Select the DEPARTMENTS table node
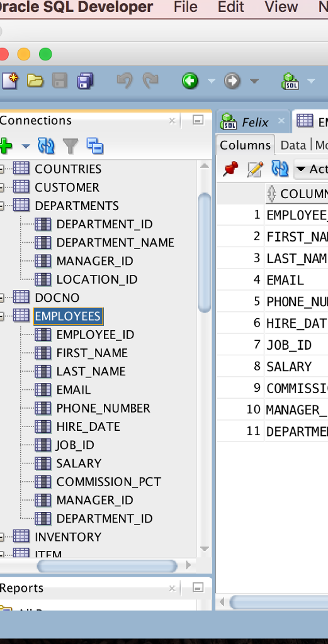The image size is (328, 644). pos(77,206)
